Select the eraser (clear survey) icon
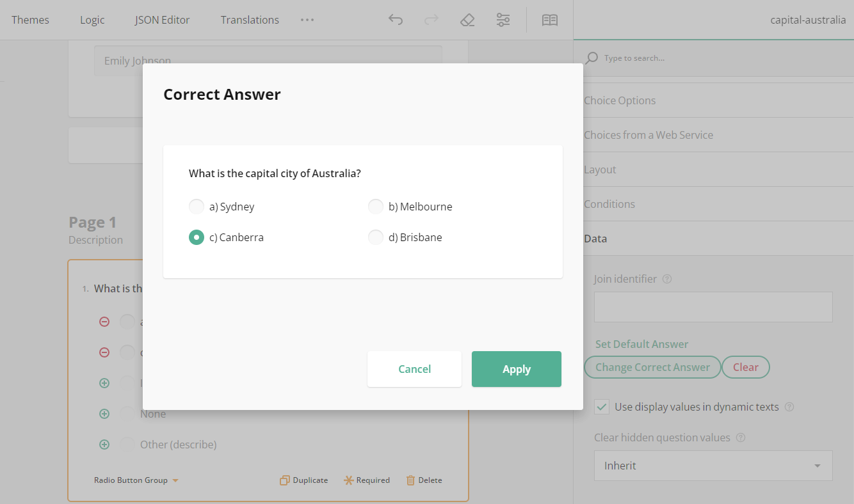 (x=467, y=20)
